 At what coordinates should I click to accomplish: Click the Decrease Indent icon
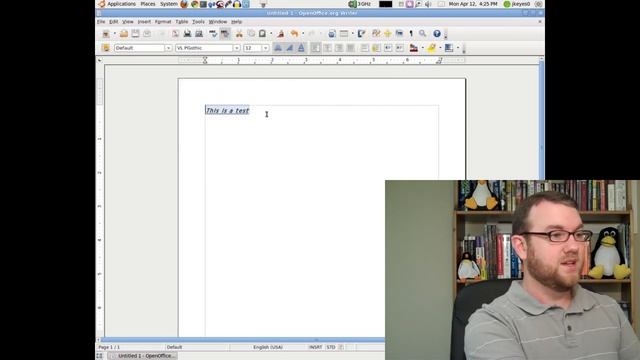[388, 48]
